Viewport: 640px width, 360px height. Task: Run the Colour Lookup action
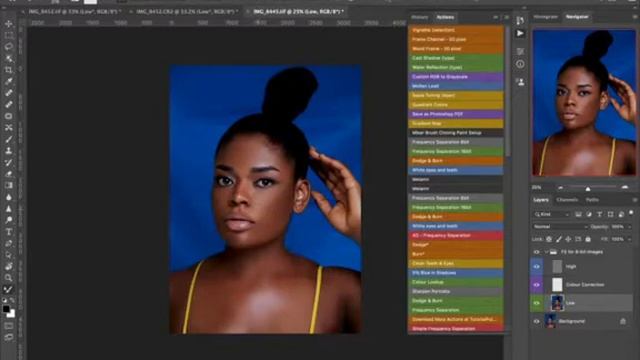tap(456, 282)
